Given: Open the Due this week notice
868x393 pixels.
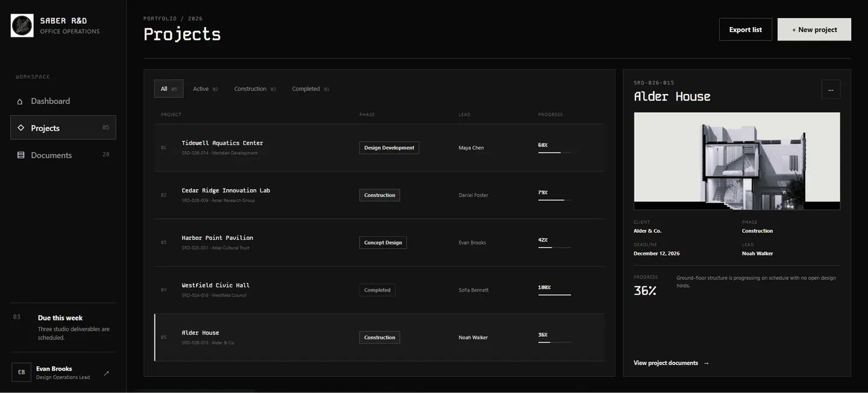Looking at the screenshot, I should pyautogui.click(x=63, y=327).
